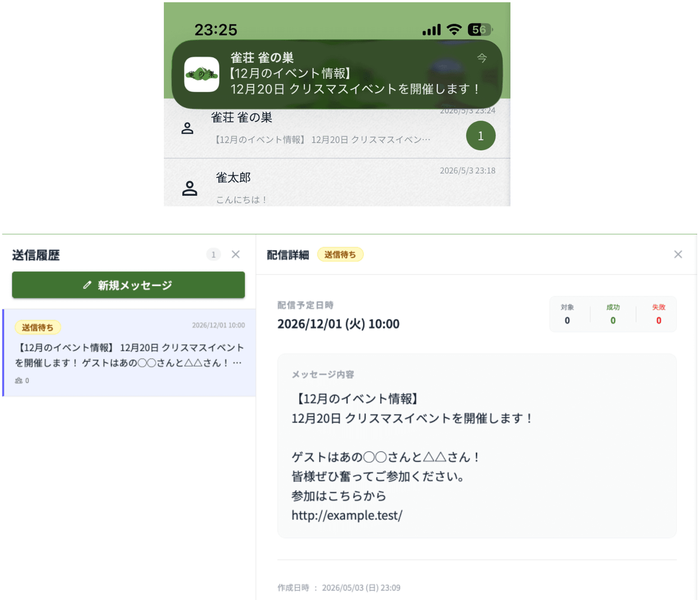The image size is (700, 600).
Task: Click the count badge in 送信履歴 header
Action: [213, 255]
